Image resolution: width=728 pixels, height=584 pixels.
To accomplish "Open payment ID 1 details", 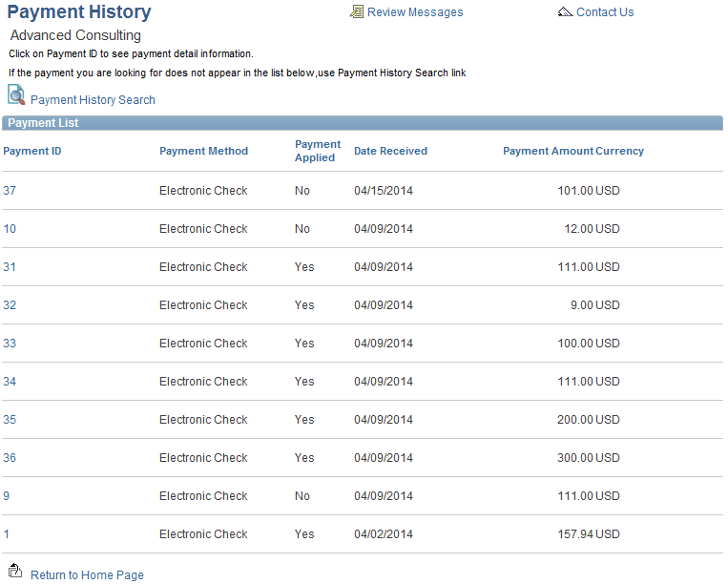I will point(7,533).
